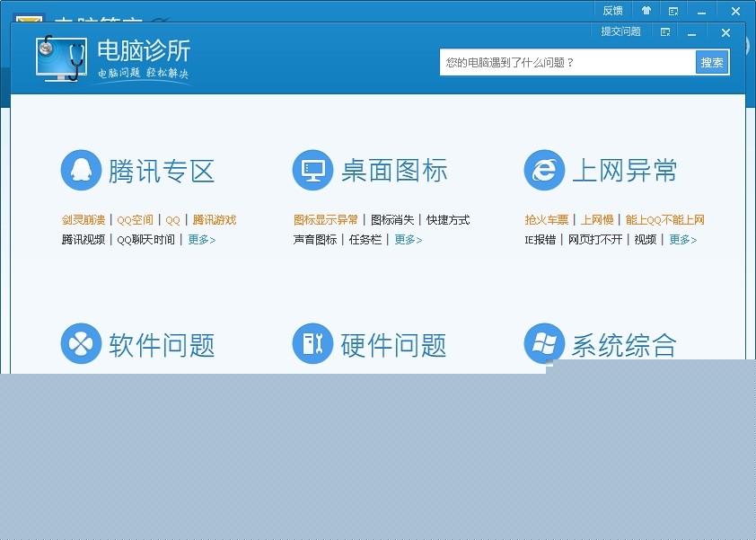Click 反馈 in the back window title bar
756x540 pixels.
pyautogui.click(x=613, y=11)
